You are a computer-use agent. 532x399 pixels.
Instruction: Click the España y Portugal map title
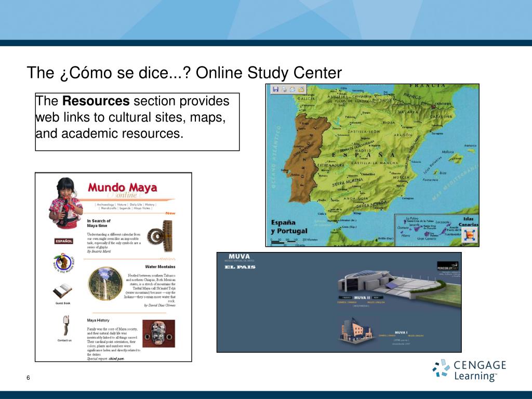click(x=289, y=227)
